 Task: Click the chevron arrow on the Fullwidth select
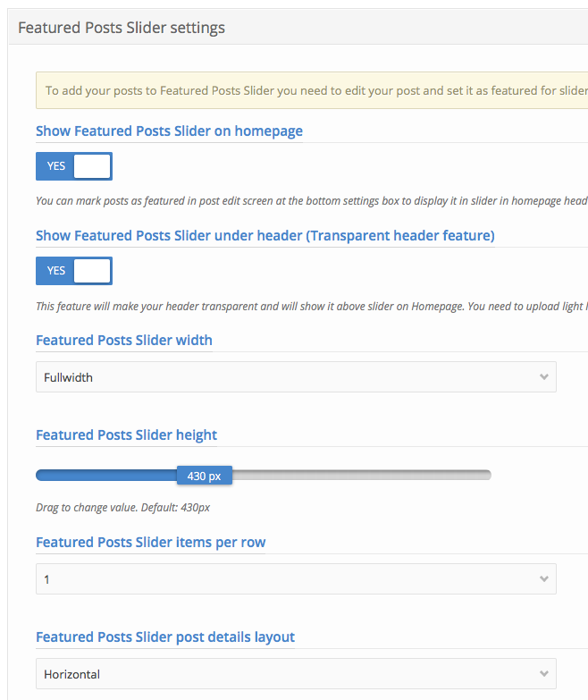tap(544, 377)
